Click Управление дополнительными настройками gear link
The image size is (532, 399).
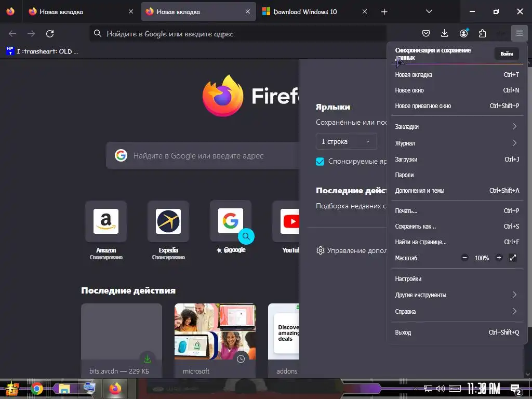coord(352,251)
